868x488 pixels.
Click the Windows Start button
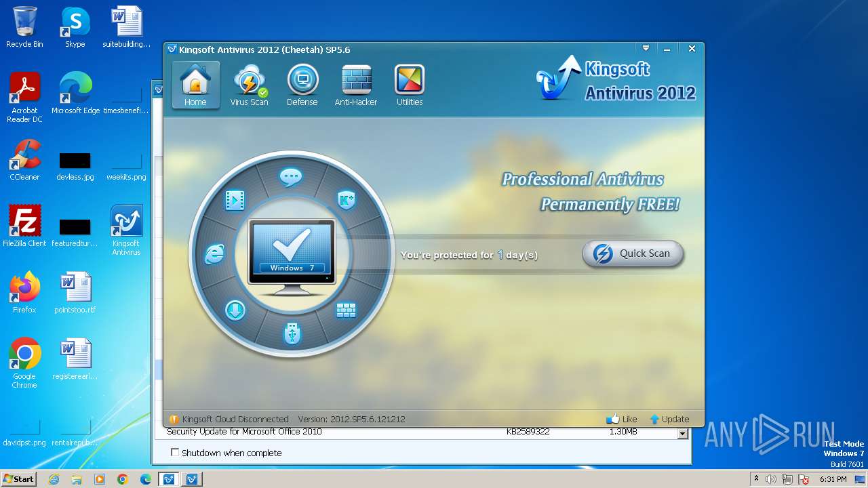[x=18, y=479]
